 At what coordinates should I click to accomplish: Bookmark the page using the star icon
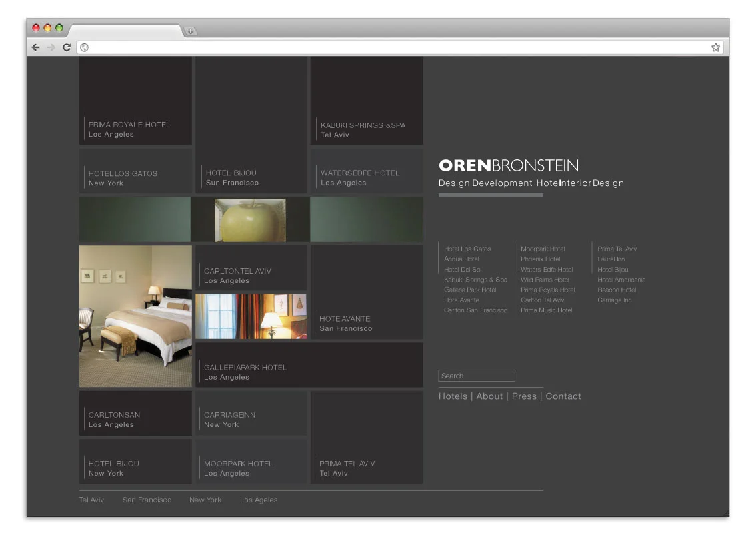[x=715, y=47]
